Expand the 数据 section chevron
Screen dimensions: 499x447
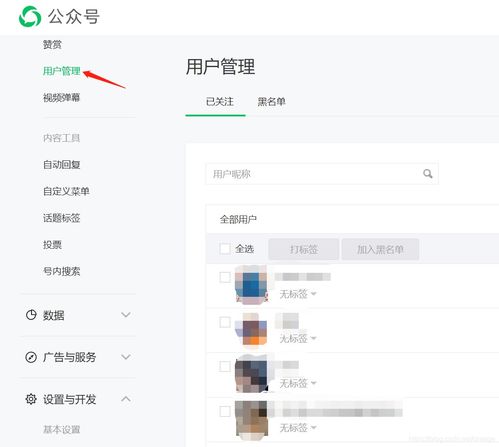point(126,315)
